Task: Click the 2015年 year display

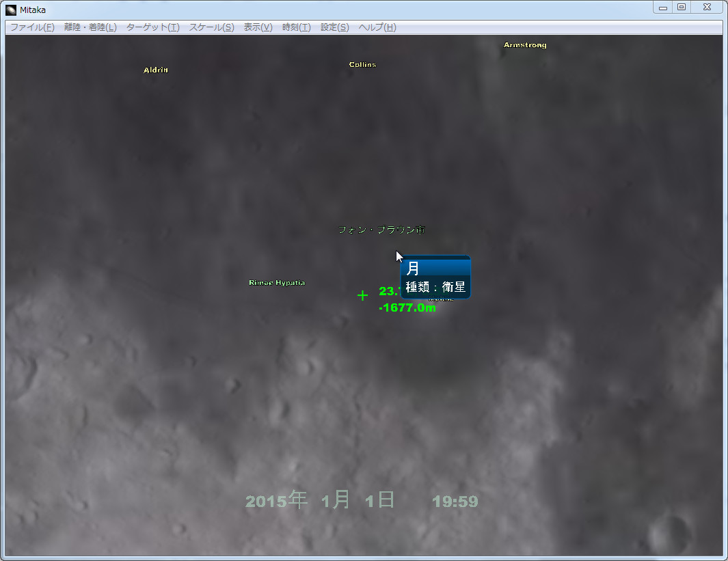Action: point(276,500)
